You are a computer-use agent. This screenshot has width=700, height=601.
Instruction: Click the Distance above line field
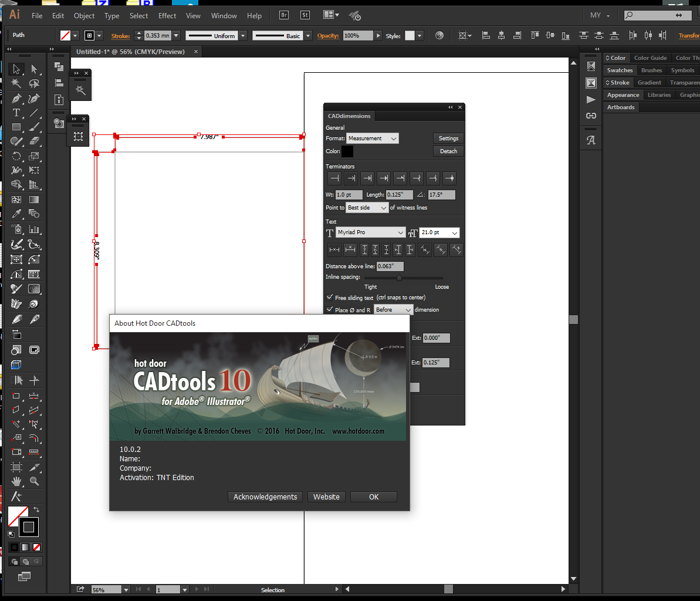point(390,266)
